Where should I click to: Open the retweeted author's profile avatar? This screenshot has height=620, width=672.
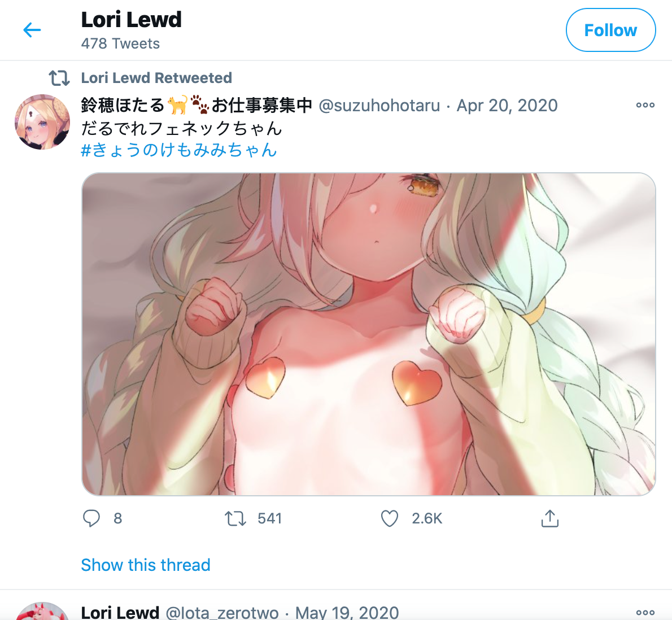click(42, 122)
